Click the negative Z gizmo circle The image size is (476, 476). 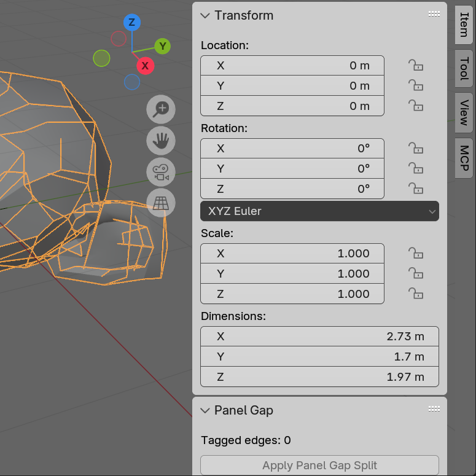click(x=132, y=82)
